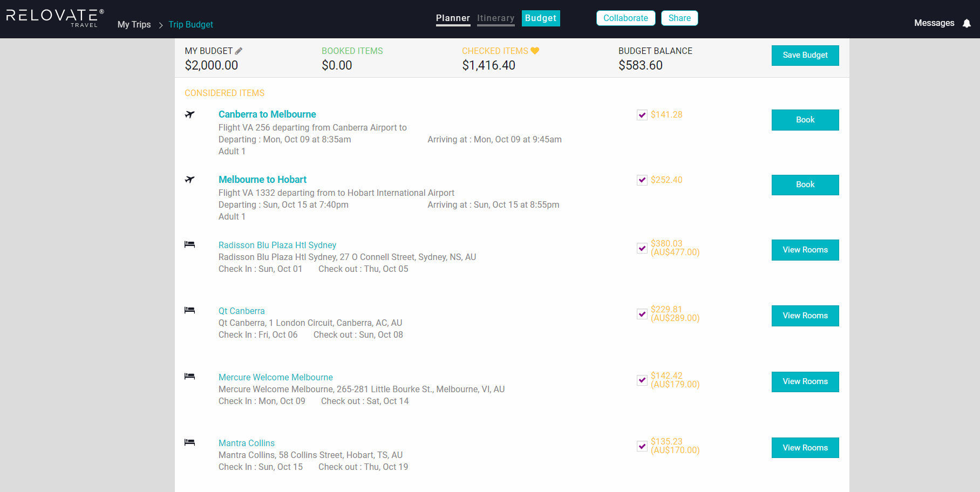This screenshot has height=492, width=980.
Task: Click the $2,000.00 My Budget amount
Action: [x=212, y=65]
